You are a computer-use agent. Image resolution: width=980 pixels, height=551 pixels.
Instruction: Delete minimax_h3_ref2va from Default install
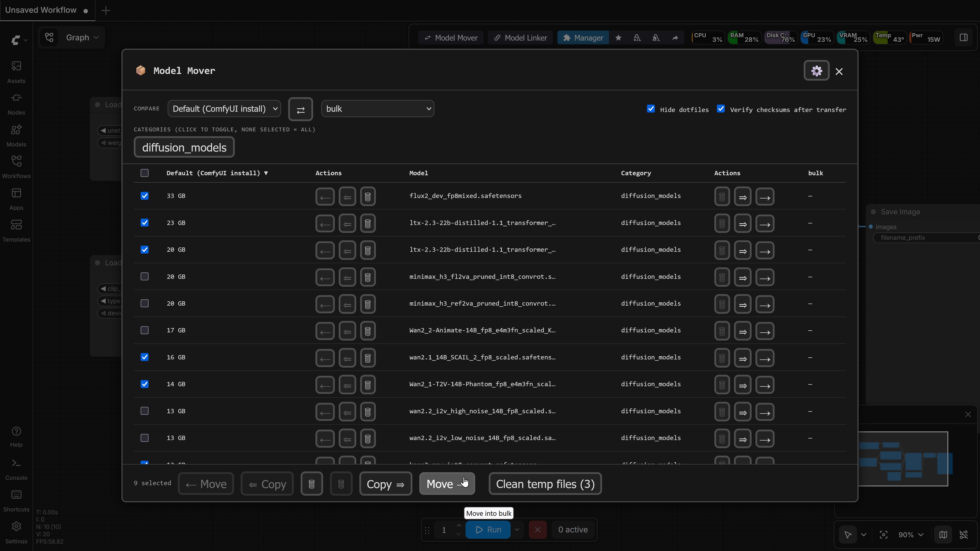pos(367,304)
